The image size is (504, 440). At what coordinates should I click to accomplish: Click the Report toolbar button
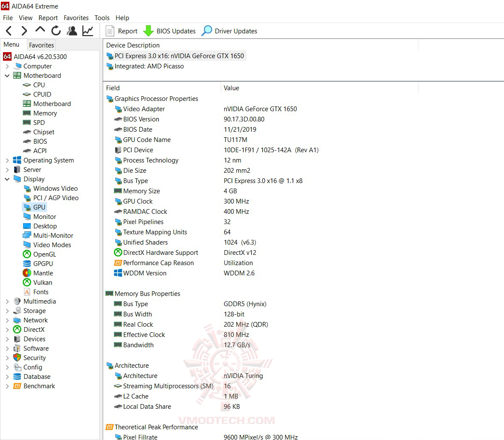click(x=122, y=31)
